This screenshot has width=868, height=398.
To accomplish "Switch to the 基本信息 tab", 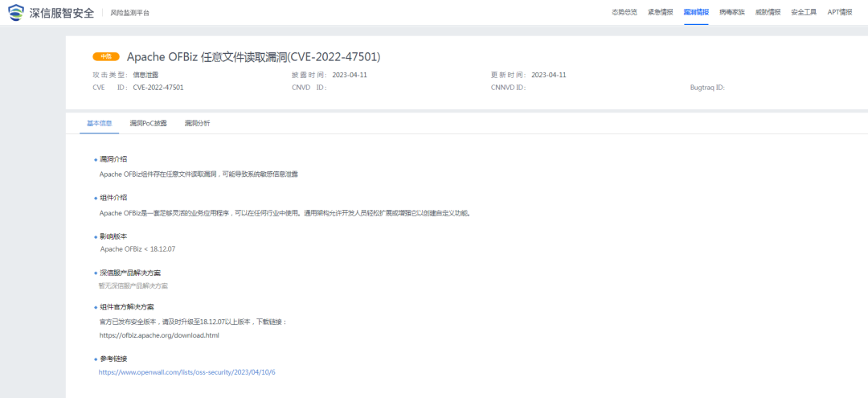I will [100, 123].
